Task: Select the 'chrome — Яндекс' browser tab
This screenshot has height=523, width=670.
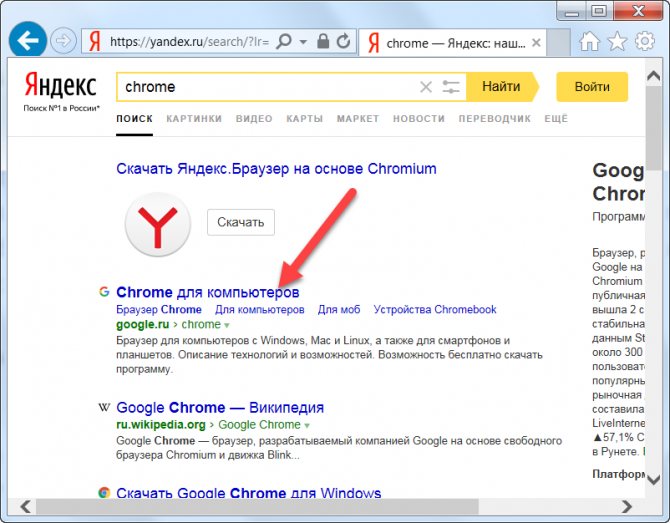Action: tap(452, 43)
